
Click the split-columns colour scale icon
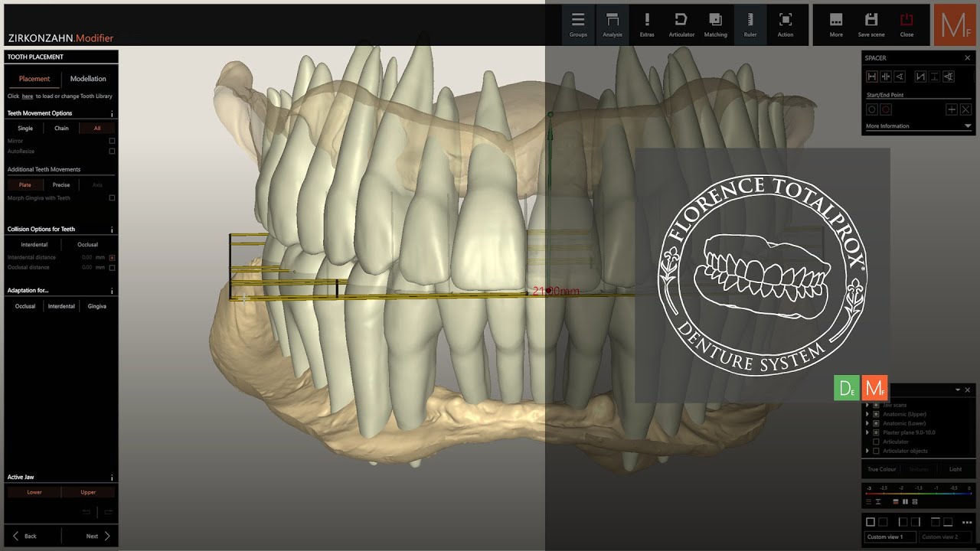click(905, 502)
